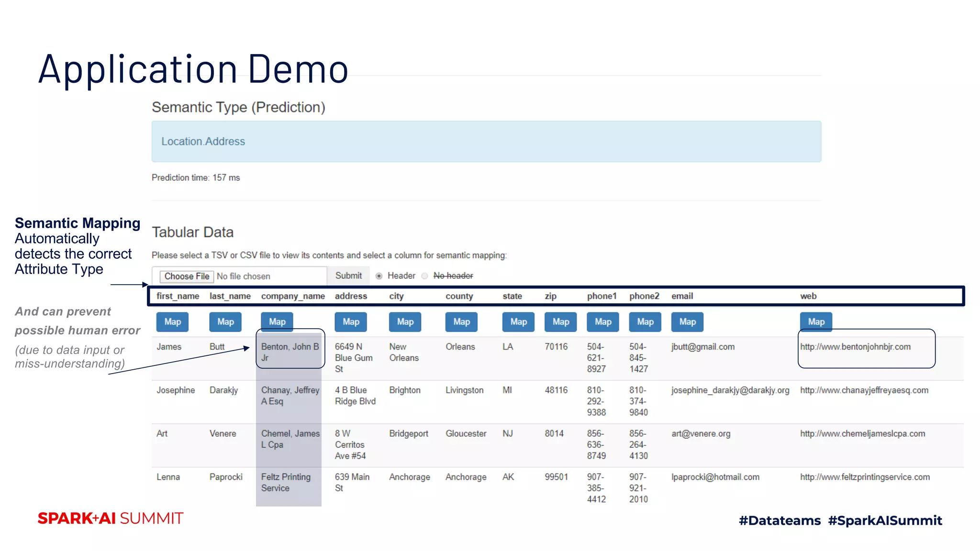Select the company_name column header
The height and width of the screenshot is (551, 980).
coord(293,296)
